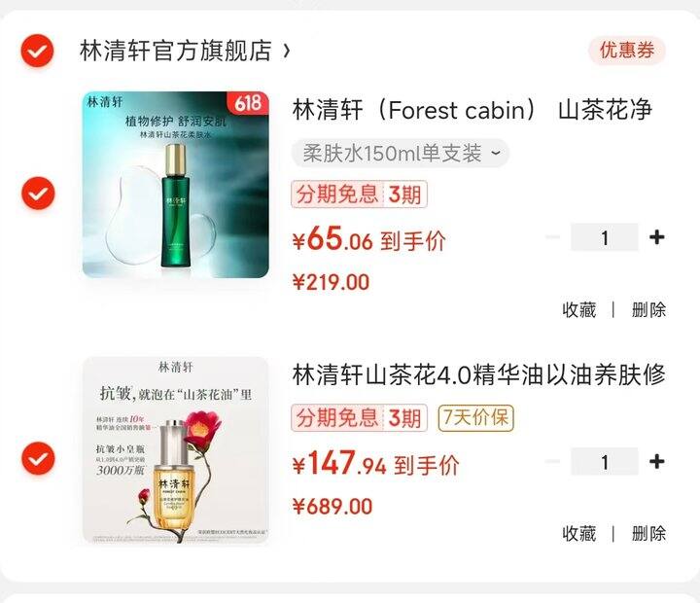
Task: Decrease quantity of the 柔肤水 with minus icon
Action: [x=552, y=237]
